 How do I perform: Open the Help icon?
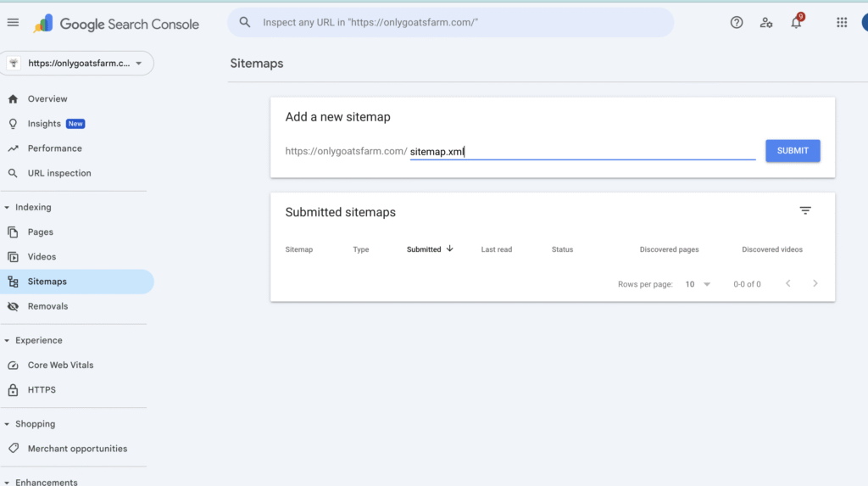point(737,23)
